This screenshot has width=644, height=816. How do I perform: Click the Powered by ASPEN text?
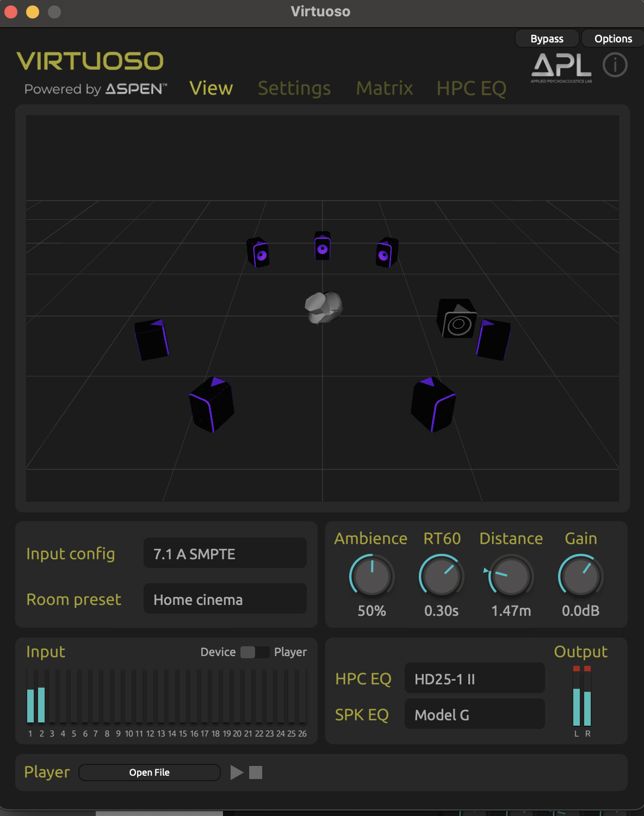tap(96, 89)
